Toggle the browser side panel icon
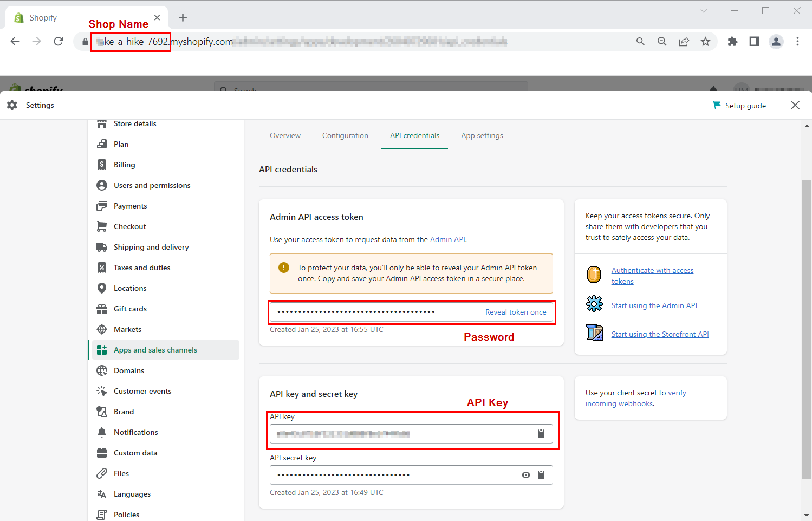 [754, 41]
